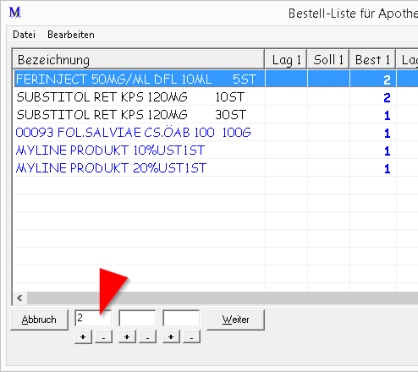The height and width of the screenshot is (372, 418).
Task: Click the M application icon in title bar
Action: click(x=15, y=13)
